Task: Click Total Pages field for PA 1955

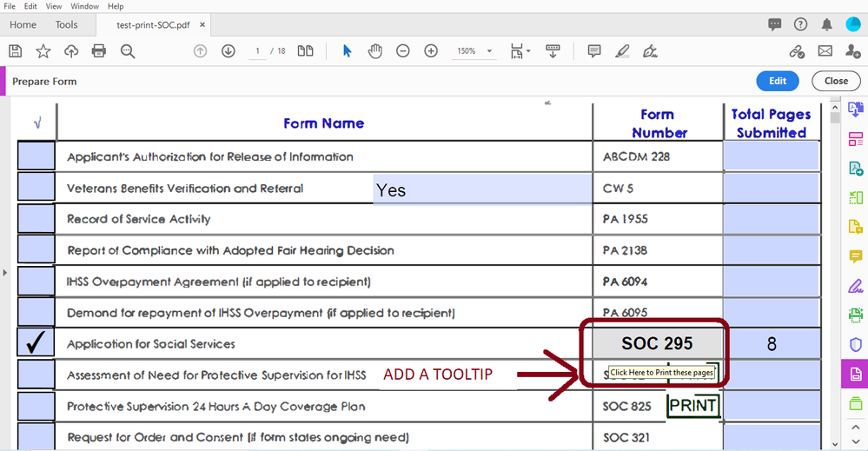Action: 772,219
